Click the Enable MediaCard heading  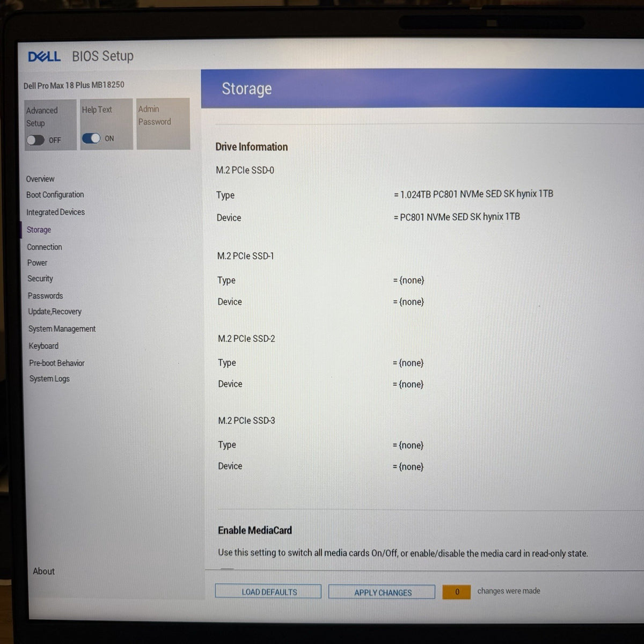(x=255, y=530)
